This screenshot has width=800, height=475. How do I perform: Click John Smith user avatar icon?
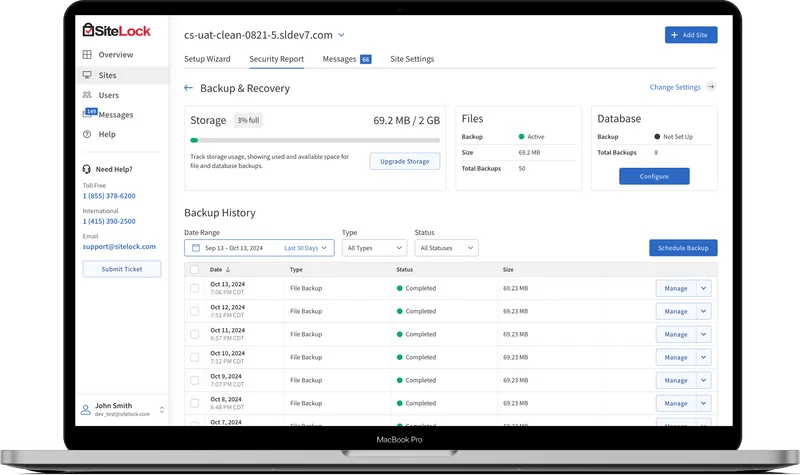(86, 410)
